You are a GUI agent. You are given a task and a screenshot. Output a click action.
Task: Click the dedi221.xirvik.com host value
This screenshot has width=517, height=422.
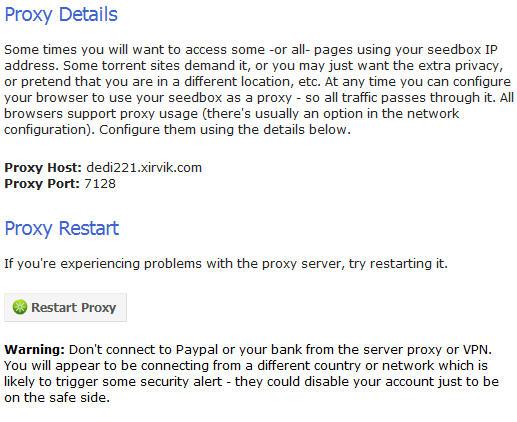pyautogui.click(x=144, y=167)
